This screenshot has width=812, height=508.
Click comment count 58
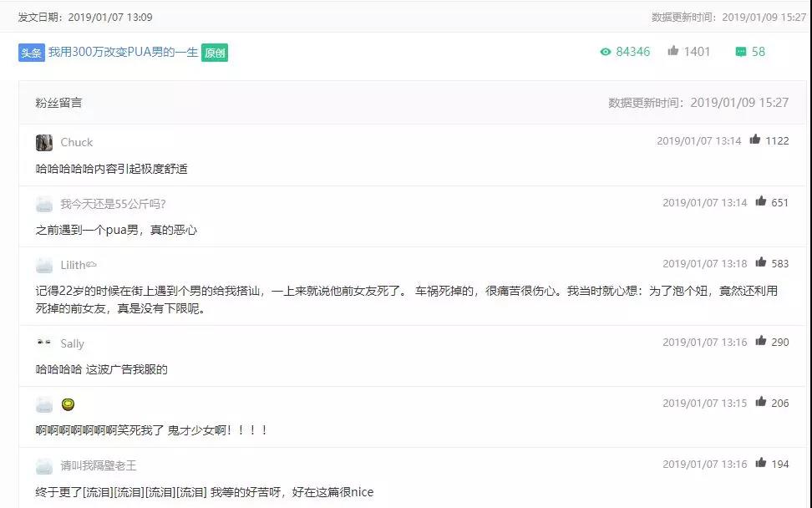759,52
